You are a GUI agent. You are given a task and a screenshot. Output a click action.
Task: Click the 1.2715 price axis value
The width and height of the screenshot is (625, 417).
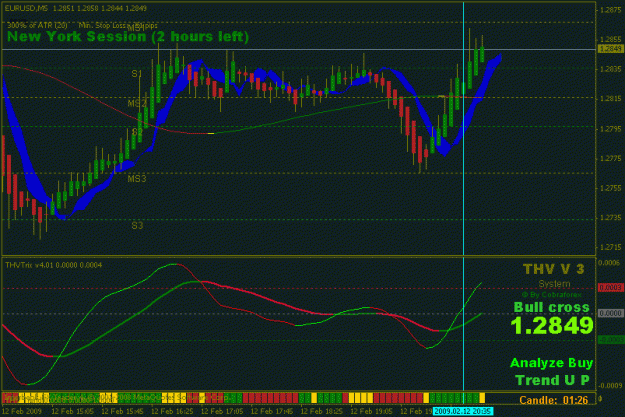tap(611, 248)
